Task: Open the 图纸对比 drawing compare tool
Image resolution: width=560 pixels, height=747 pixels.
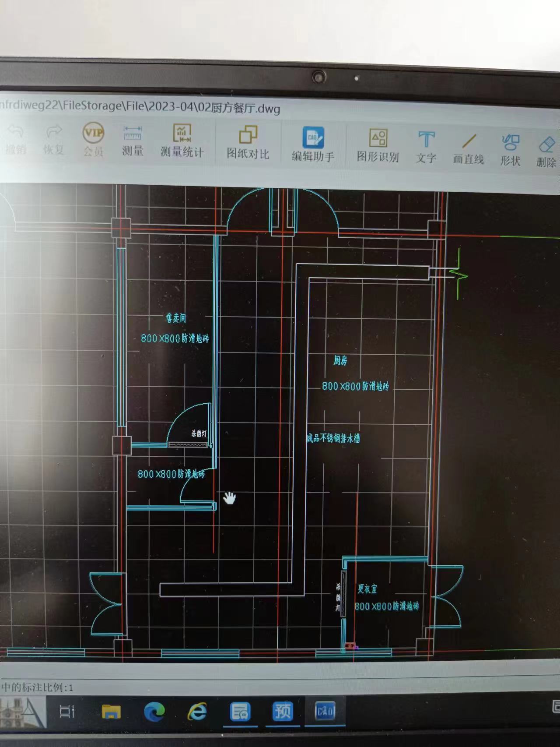Action: tap(248, 143)
